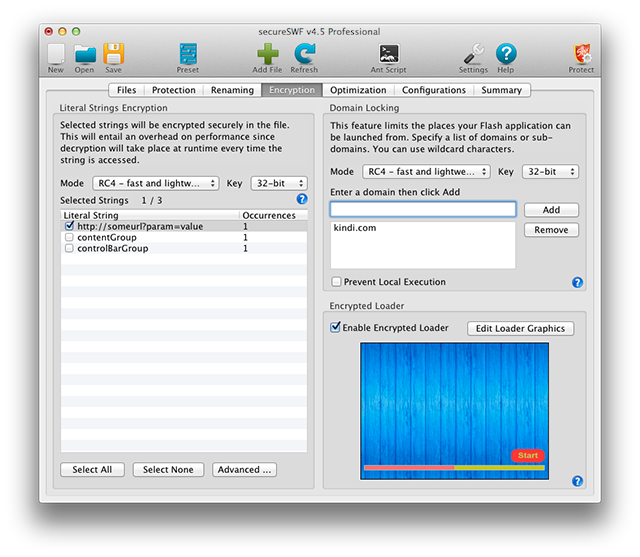Uncheck the http://someurl?param=value string checkbox
The height and width of the screenshot is (557, 640).
pos(69,227)
